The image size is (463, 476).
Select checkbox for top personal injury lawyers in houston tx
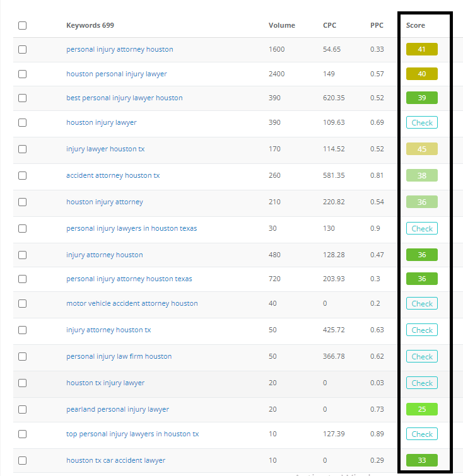click(x=22, y=434)
